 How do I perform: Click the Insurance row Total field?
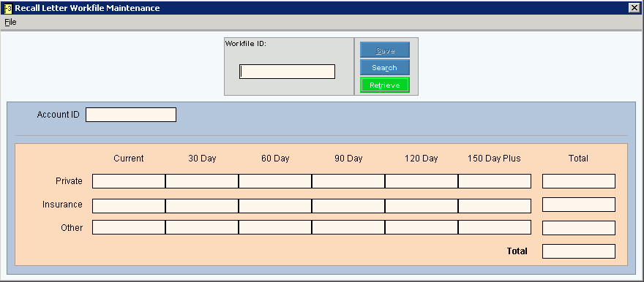tap(579, 205)
